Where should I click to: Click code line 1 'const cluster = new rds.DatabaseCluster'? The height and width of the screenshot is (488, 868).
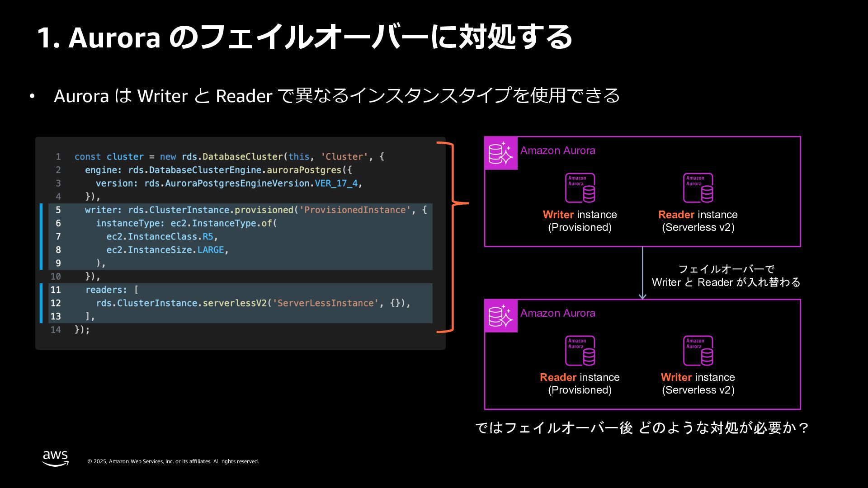229,157
